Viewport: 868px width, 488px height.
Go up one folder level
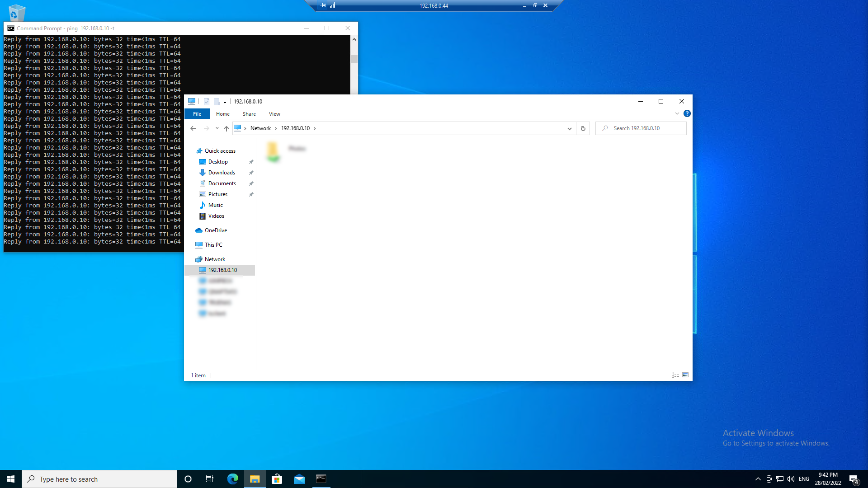[x=226, y=128]
